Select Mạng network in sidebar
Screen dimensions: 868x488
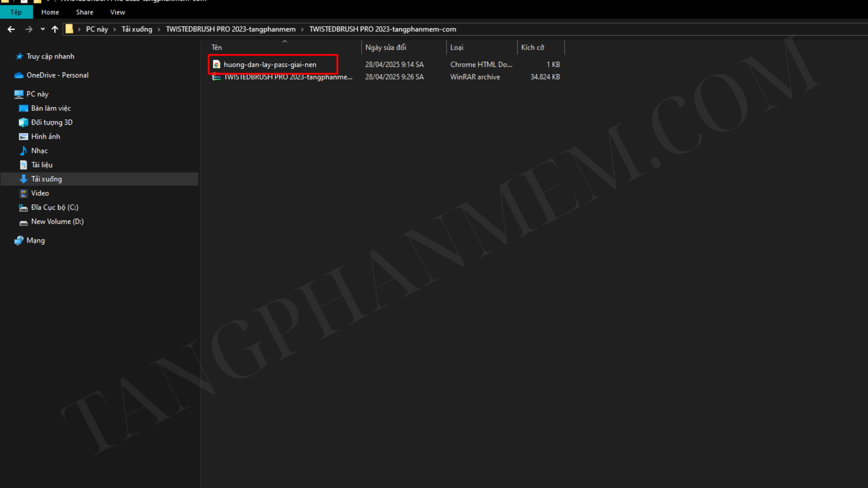(35, 240)
